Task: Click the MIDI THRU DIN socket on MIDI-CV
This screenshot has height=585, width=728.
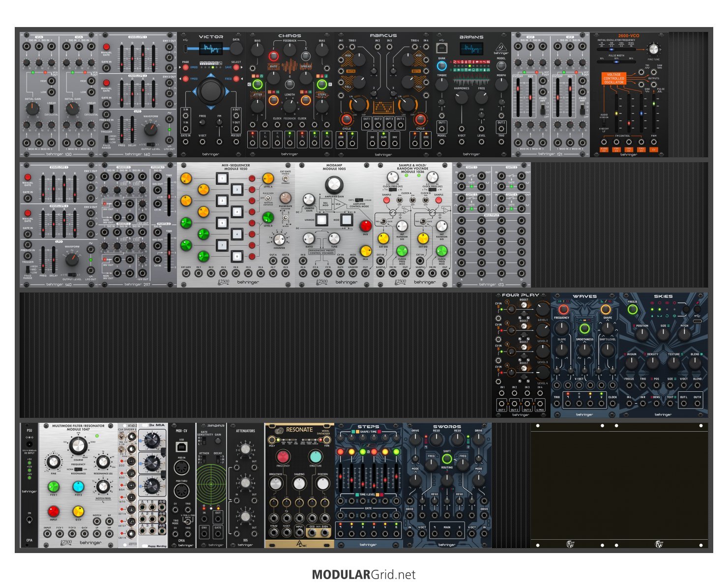Action: click(x=181, y=491)
